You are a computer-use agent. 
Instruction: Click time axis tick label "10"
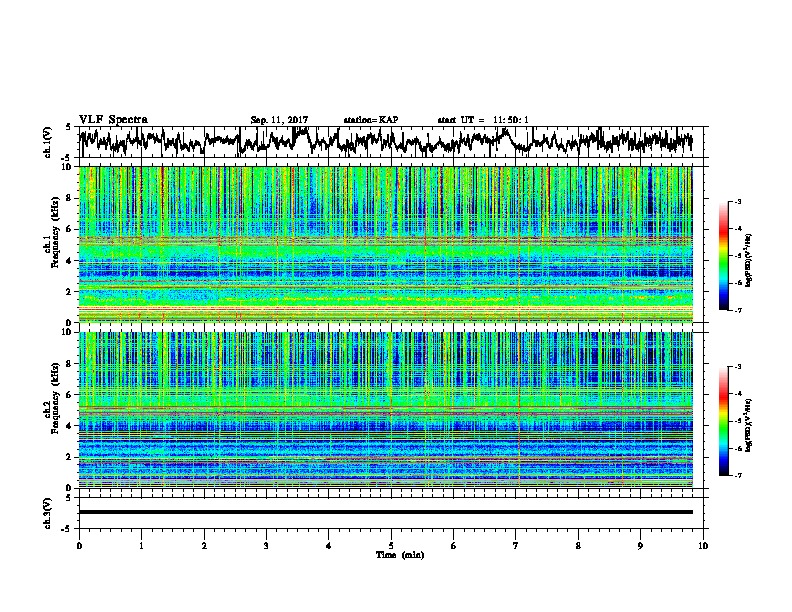[x=703, y=546]
